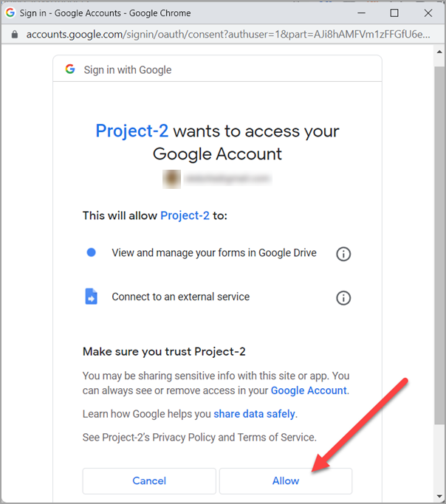Click the blue dot icon for forms permission
The height and width of the screenshot is (504, 446).
(92, 252)
